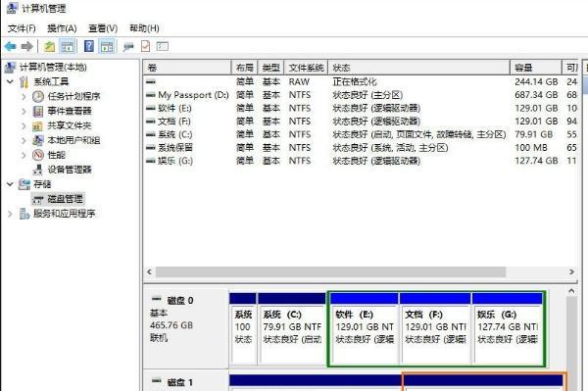Sort by the Capacity (容量) column header
The image size is (588, 391).
(x=536, y=68)
